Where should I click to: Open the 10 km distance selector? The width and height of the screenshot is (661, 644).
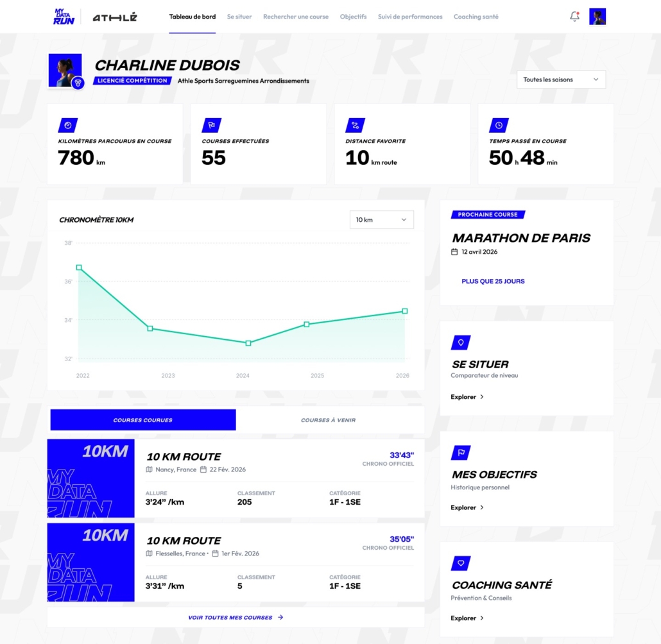pyautogui.click(x=381, y=219)
